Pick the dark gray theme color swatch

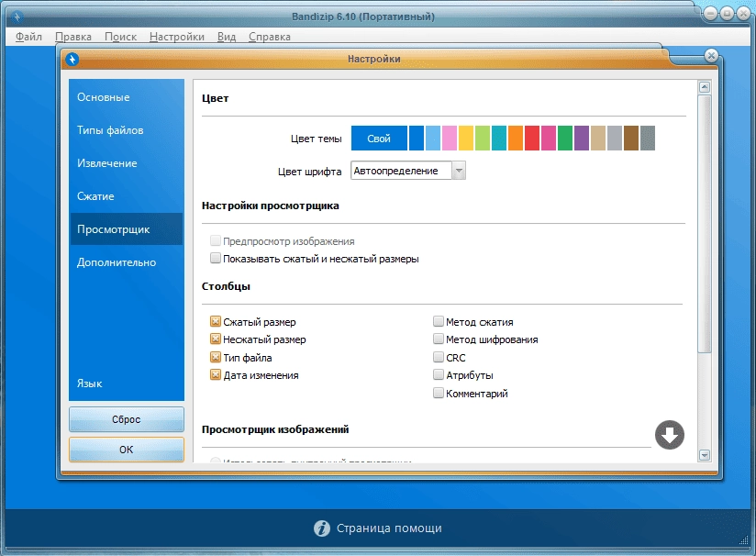[x=648, y=139]
